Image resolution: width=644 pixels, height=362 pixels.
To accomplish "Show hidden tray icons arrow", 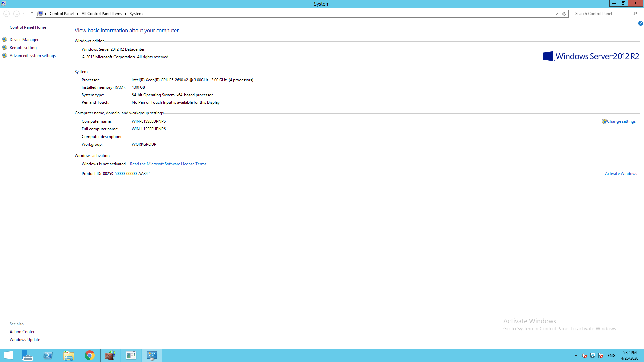I will click(x=576, y=356).
